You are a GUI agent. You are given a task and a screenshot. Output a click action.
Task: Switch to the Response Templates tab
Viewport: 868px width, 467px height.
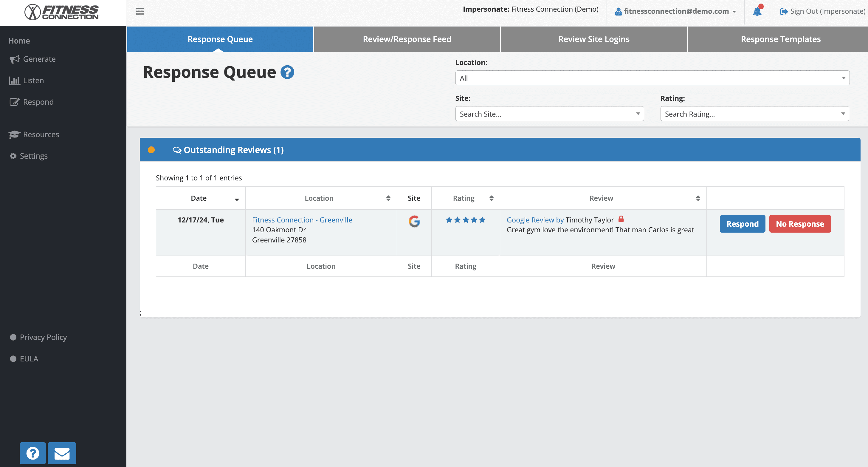[780, 39]
